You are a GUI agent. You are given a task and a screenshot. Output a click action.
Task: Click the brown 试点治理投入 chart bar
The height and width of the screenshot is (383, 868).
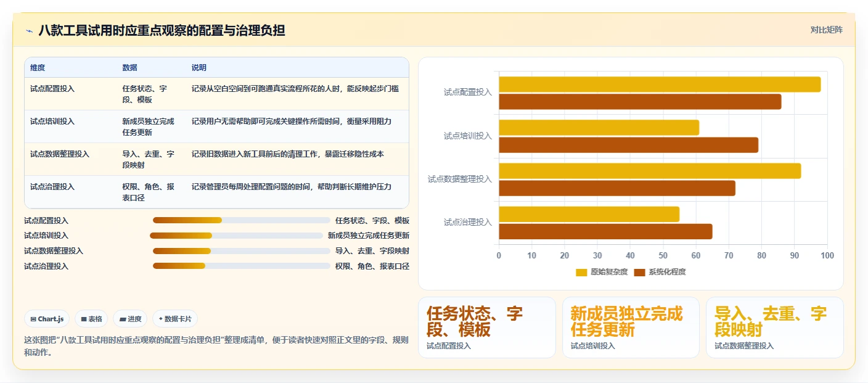click(605, 231)
